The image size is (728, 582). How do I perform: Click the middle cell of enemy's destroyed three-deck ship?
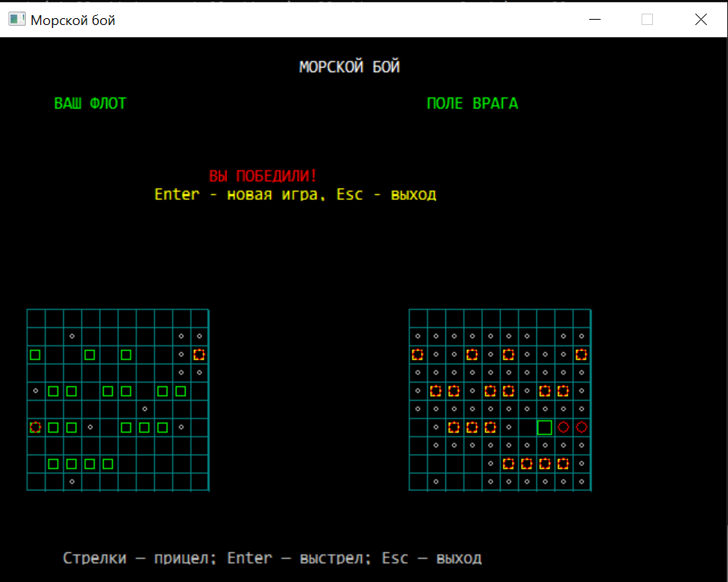(472, 427)
